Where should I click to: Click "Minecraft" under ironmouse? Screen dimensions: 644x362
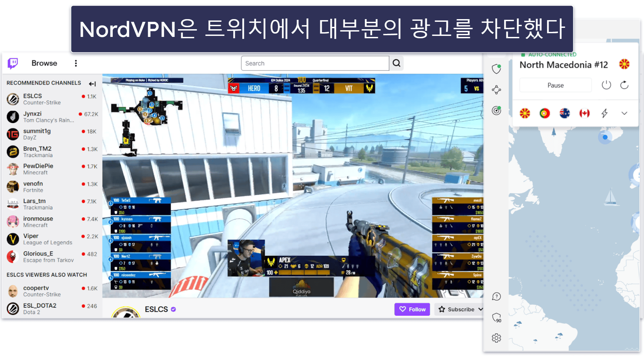pos(36,225)
